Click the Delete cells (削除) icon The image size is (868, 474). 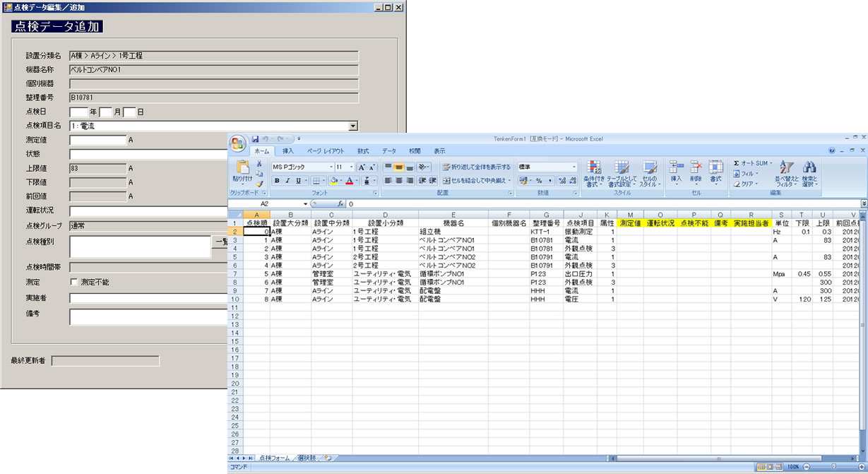pos(696,168)
